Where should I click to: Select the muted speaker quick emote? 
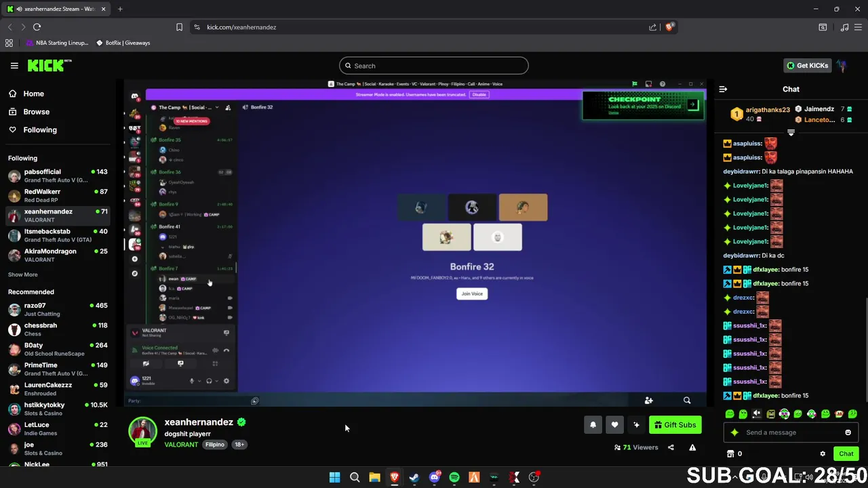click(x=757, y=414)
